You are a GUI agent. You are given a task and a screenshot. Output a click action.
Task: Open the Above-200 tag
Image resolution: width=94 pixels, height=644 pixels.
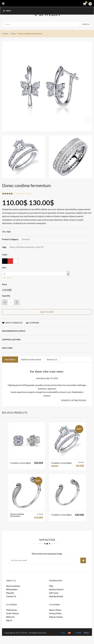click(x=14, y=247)
